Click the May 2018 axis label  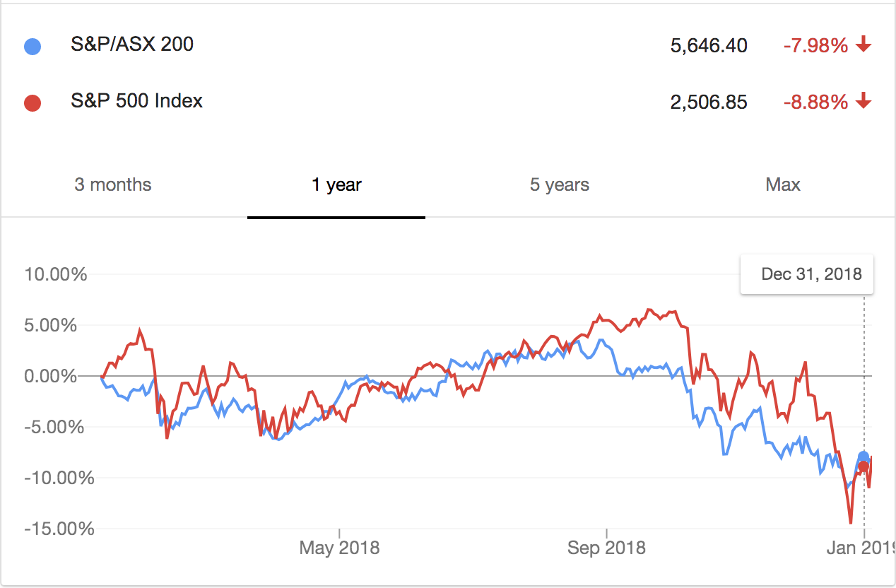click(x=339, y=548)
